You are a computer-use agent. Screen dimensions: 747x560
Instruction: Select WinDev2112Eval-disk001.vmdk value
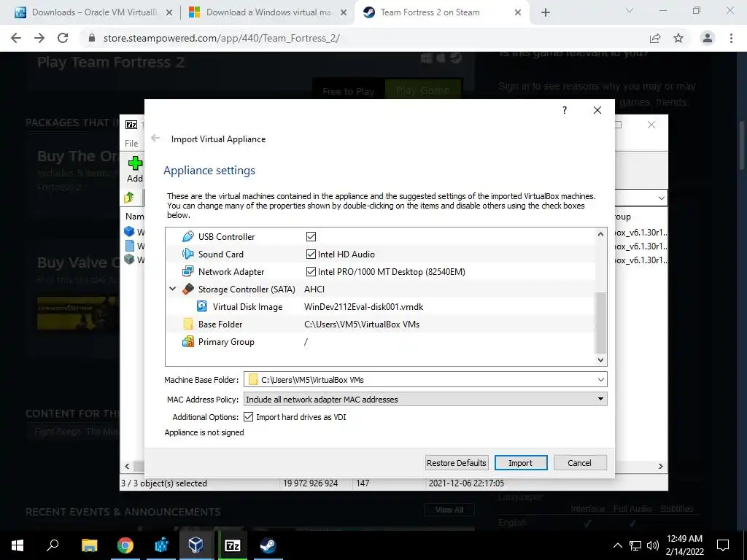(x=363, y=307)
